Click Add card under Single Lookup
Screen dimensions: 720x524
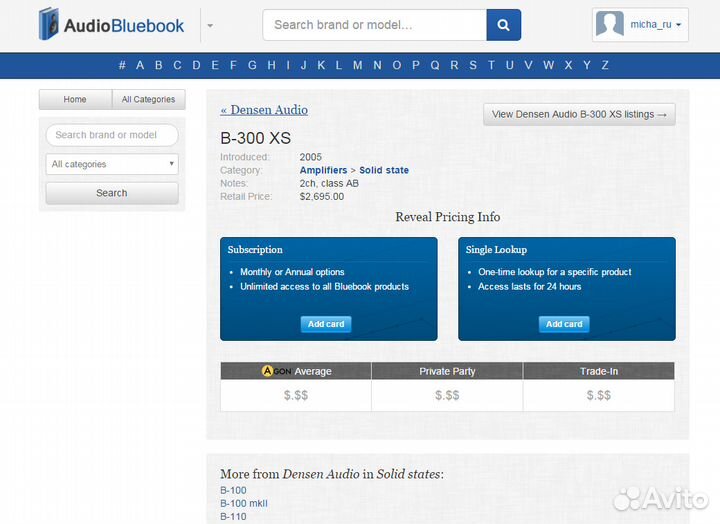[564, 324]
